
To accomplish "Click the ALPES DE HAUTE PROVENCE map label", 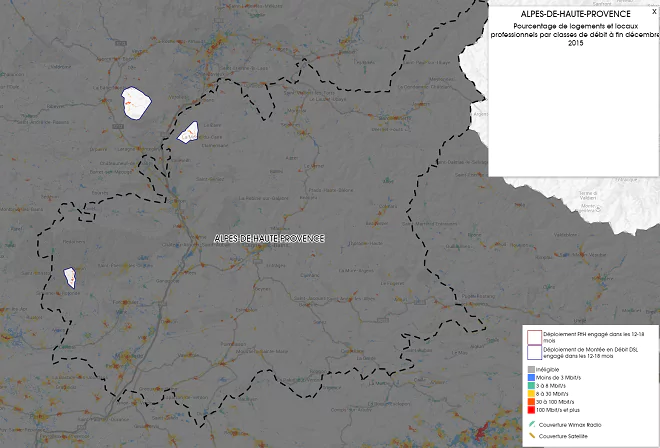I will (x=269, y=239).
